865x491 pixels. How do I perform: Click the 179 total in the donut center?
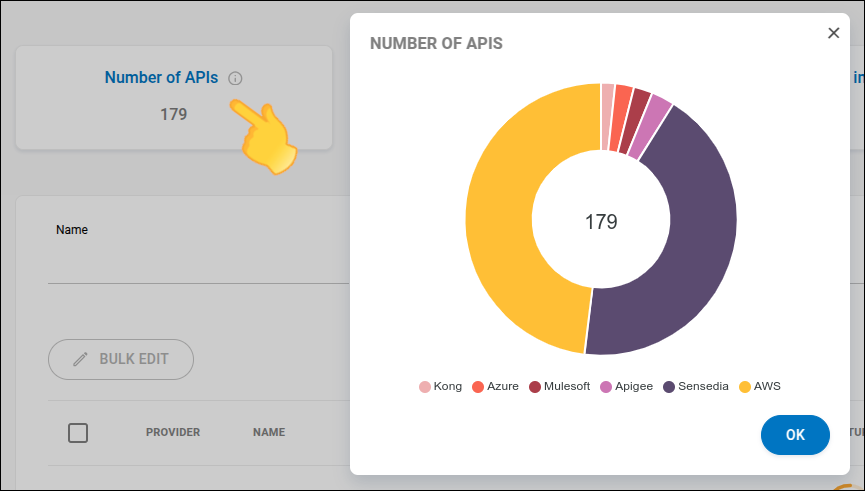pos(601,221)
